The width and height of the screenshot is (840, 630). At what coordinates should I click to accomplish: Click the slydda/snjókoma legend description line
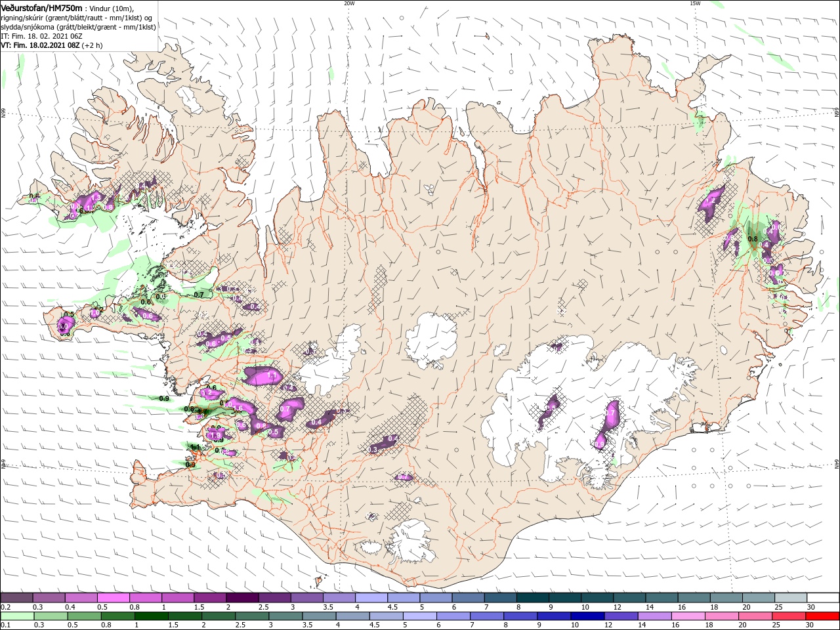click(78, 28)
